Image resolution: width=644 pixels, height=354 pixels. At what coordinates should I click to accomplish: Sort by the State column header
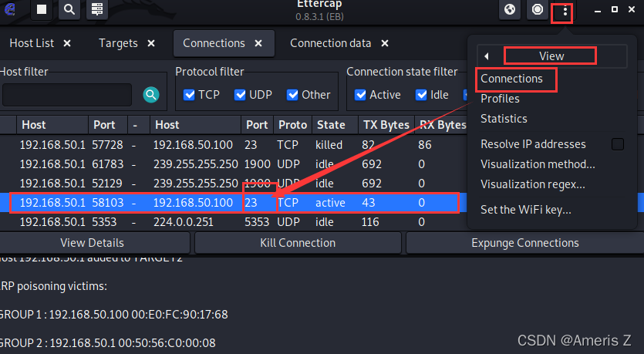[x=335, y=125]
